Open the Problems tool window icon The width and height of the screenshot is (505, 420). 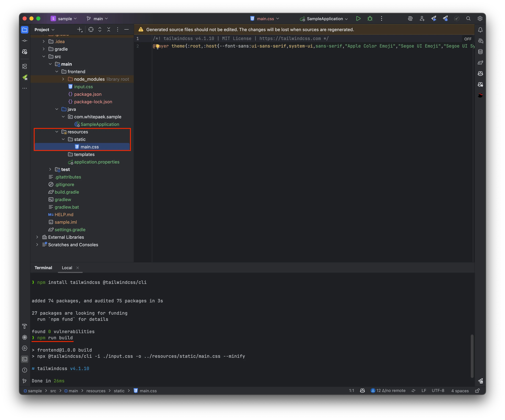pyautogui.click(x=24, y=370)
